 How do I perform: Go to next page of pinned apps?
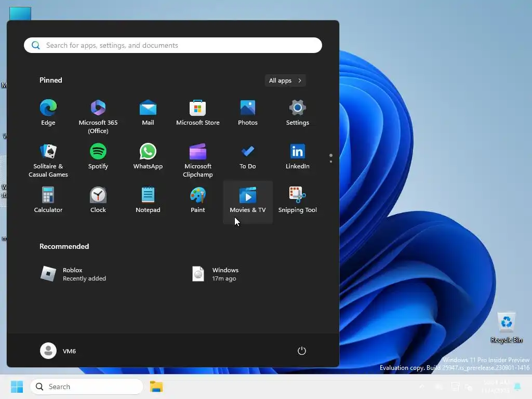coord(331,162)
